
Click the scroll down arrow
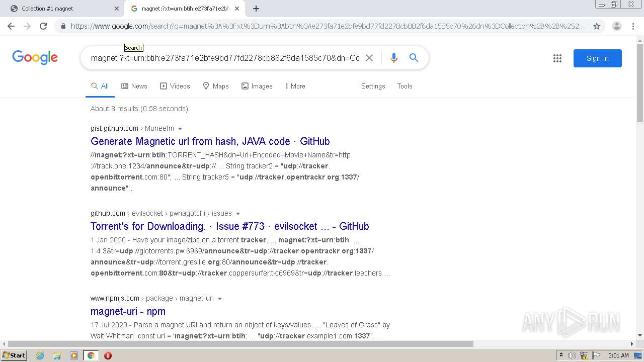coord(640,335)
